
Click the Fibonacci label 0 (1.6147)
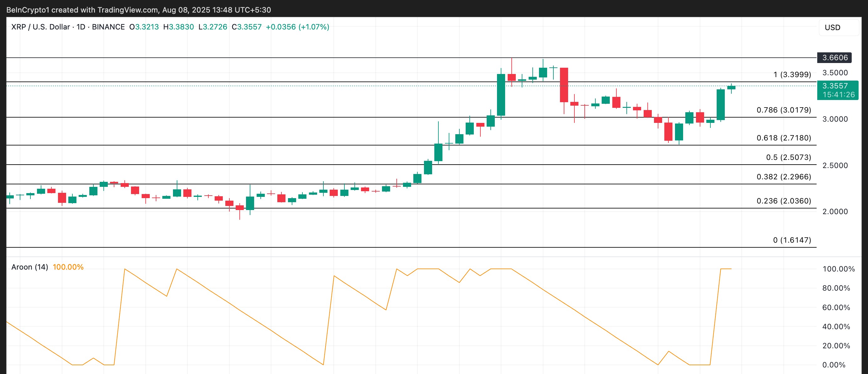click(x=792, y=240)
